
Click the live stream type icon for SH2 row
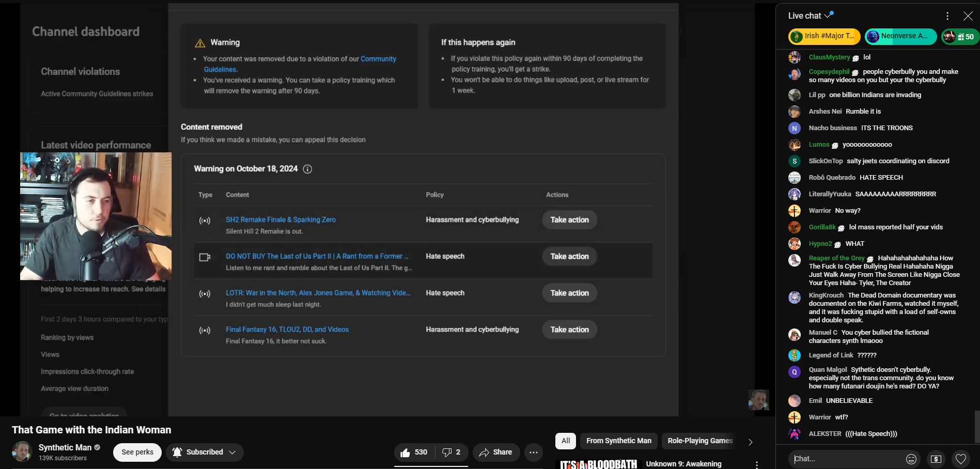(205, 221)
